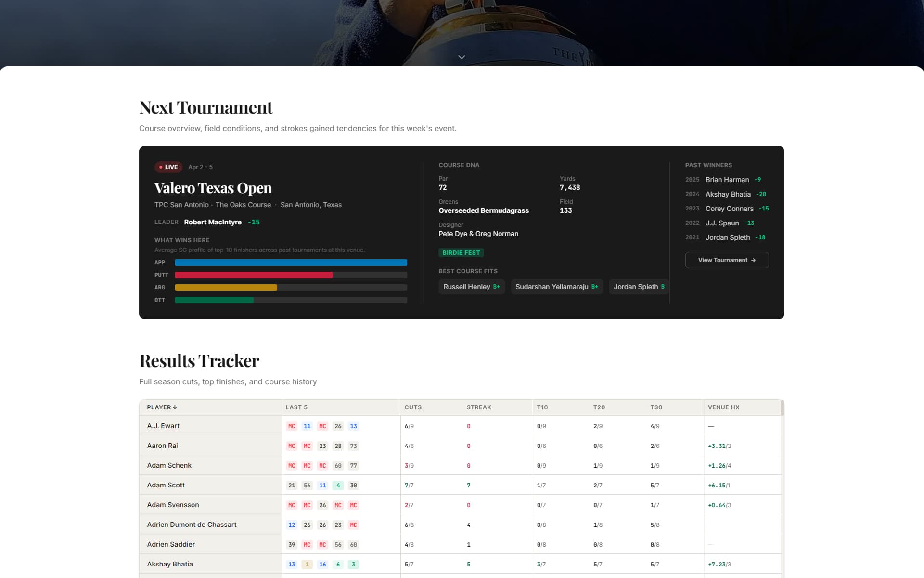Click the results table vertical scrollbar
The height and width of the screenshot is (578, 924).
pos(782,408)
